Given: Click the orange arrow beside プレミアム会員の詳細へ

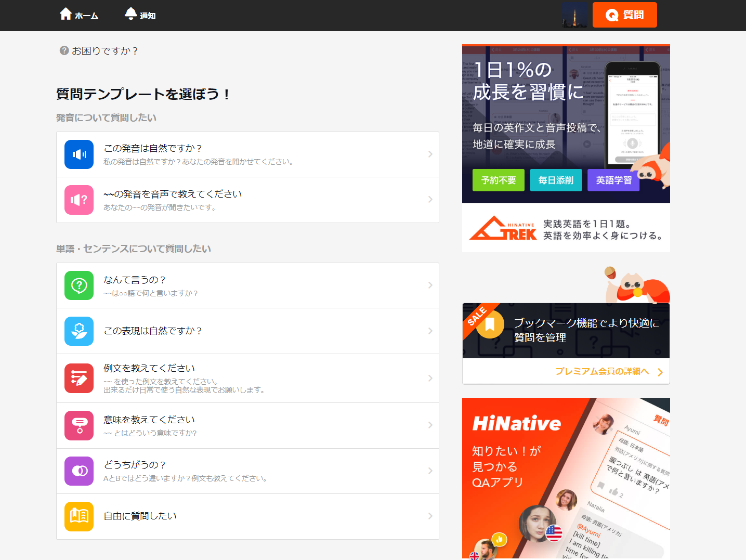Looking at the screenshot, I should coord(660,372).
